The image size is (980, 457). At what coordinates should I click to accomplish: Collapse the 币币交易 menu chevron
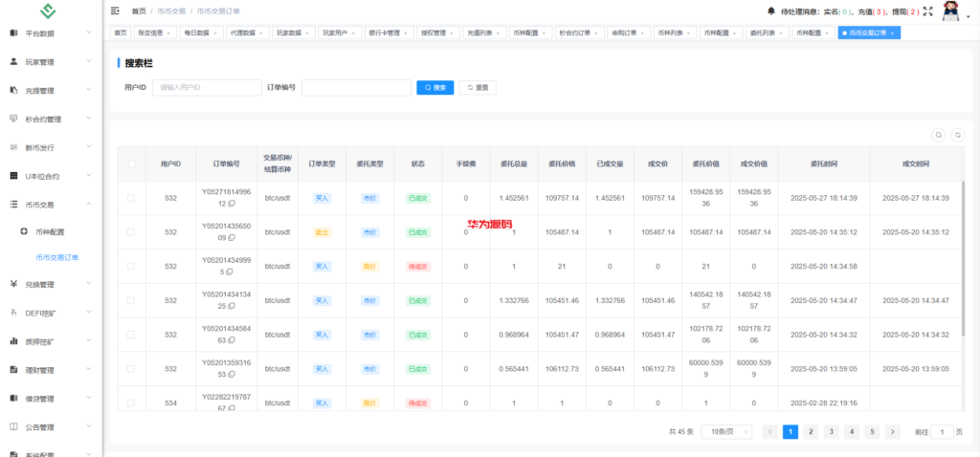tap(89, 205)
